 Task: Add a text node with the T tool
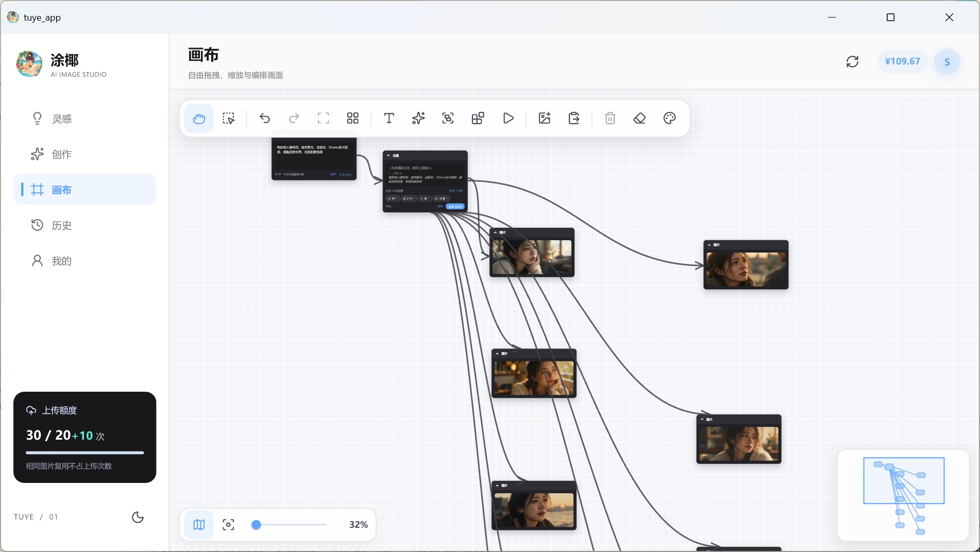click(389, 119)
